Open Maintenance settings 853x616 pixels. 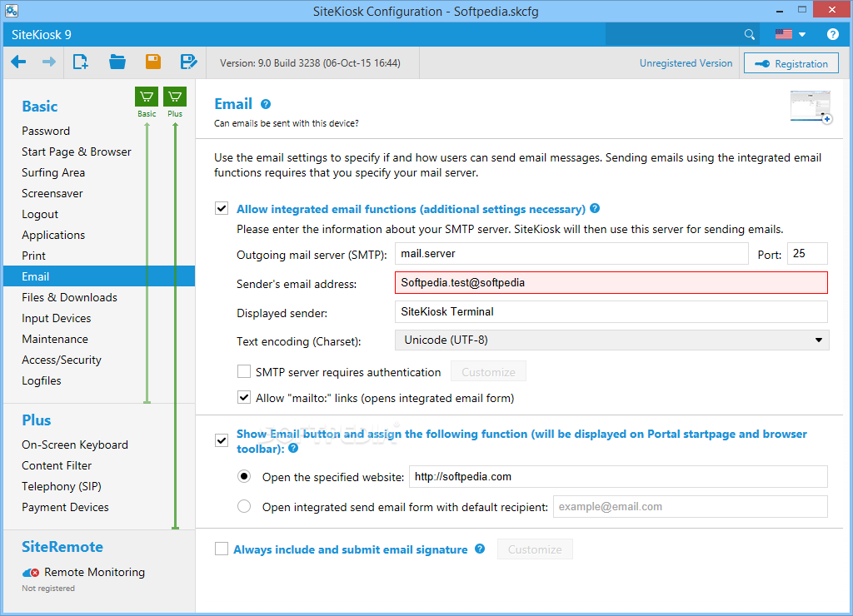tap(55, 339)
